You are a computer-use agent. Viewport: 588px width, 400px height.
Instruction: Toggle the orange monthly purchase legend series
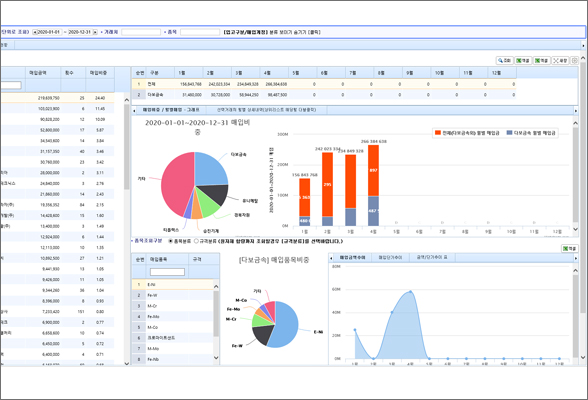click(x=467, y=133)
